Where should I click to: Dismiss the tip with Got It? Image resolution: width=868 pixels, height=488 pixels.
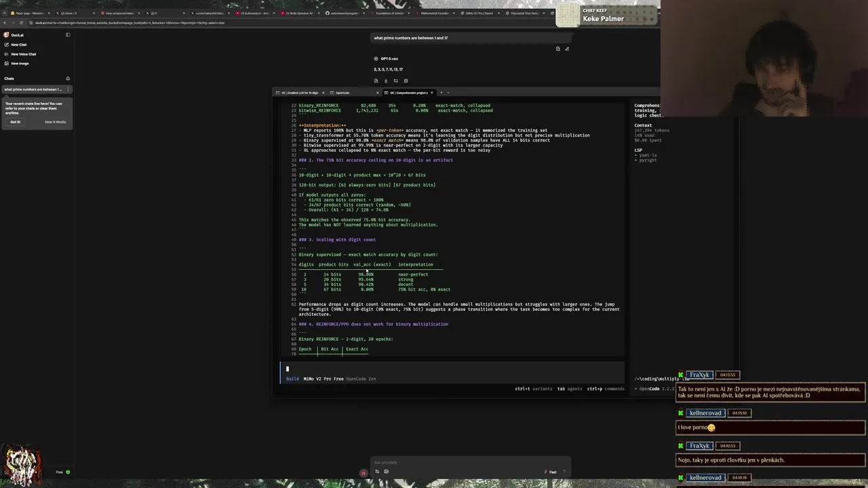pyautogui.click(x=15, y=122)
